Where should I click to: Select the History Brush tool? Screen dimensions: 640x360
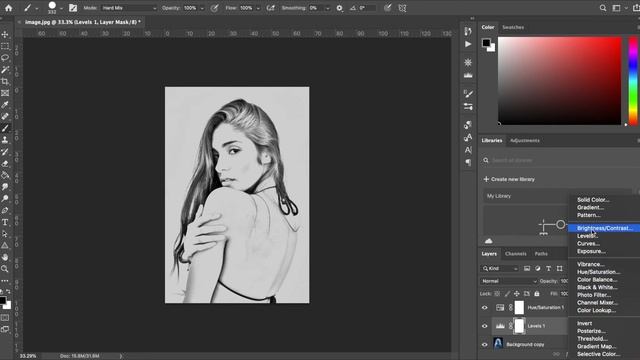click(5, 152)
